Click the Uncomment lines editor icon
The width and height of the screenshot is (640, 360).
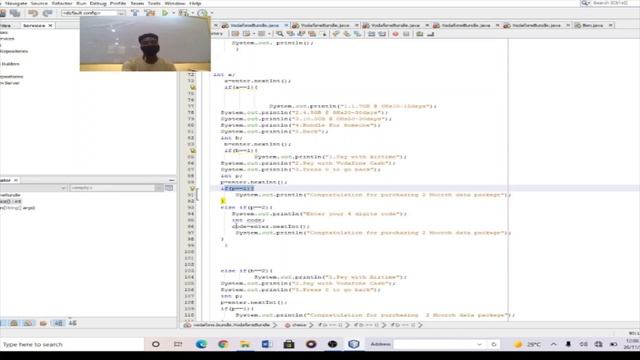[x=430, y=34]
